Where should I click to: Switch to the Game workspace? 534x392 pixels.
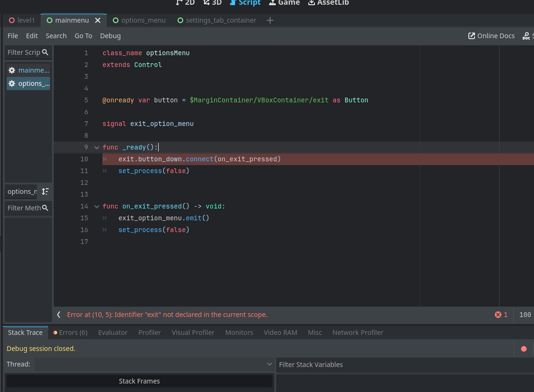click(x=284, y=2)
